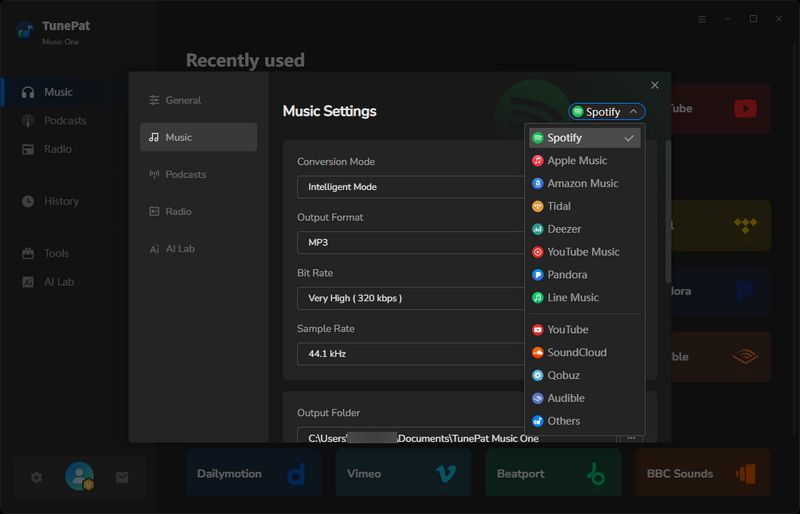Click the settings dialog scrollbar
This screenshot has width=800, height=514.
point(668,212)
